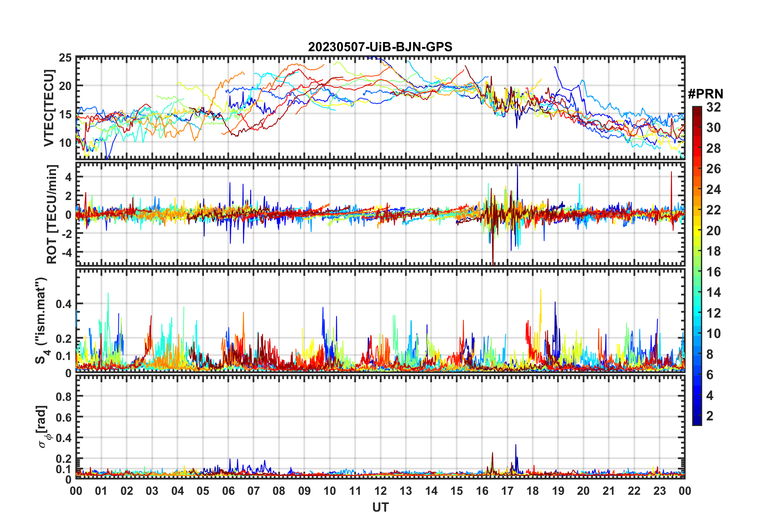Select hour 19 on the UT axis

pos(558,491)
